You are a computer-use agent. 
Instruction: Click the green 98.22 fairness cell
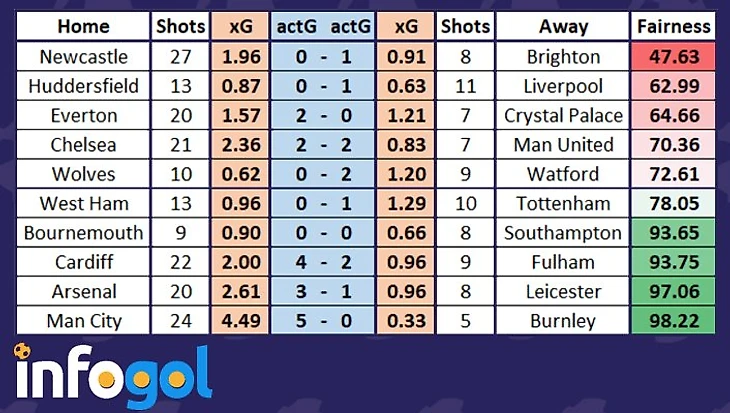coord(673,322)
